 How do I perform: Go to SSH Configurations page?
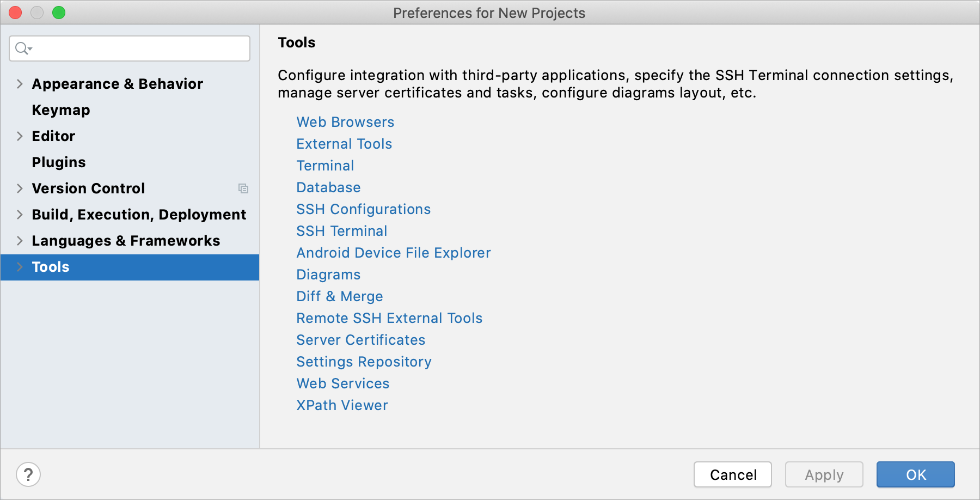pyautogui.click(x=363, y=209)
